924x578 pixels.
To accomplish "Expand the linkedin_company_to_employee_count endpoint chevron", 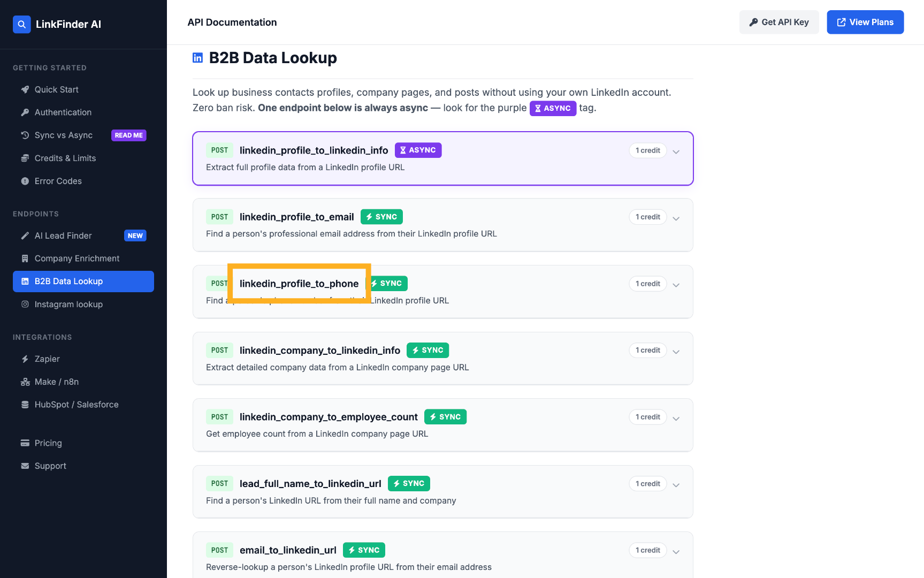I will tap(676, 419).
